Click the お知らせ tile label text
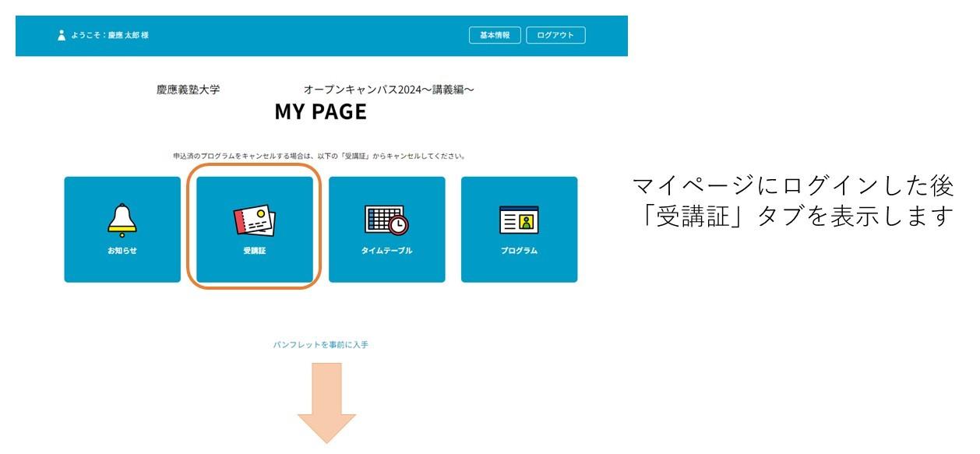 click(122, 251)
